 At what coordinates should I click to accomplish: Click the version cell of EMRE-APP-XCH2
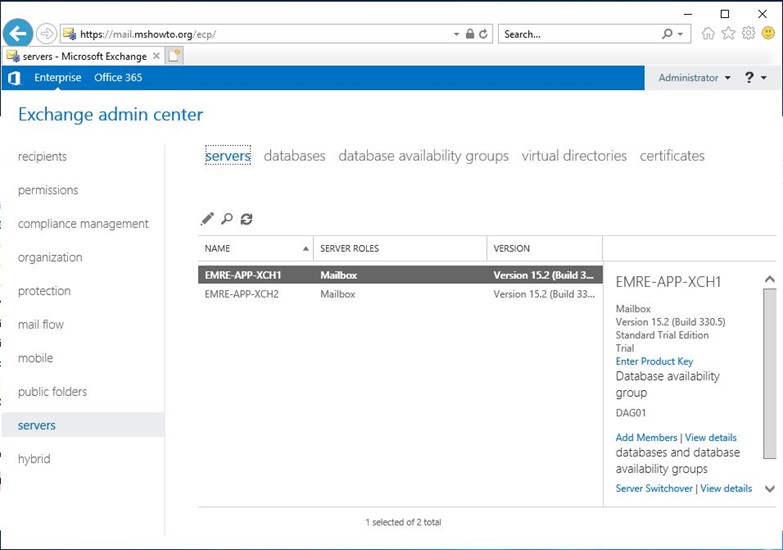544,294
